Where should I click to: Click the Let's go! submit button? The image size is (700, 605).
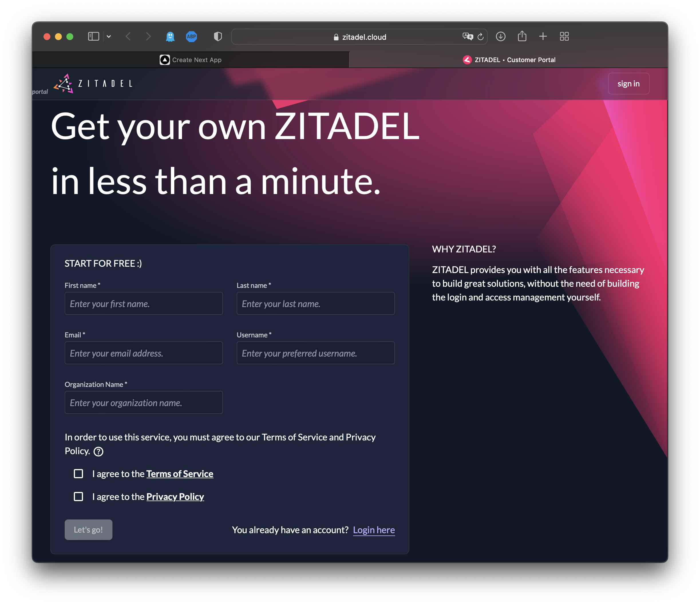(88, 529)
